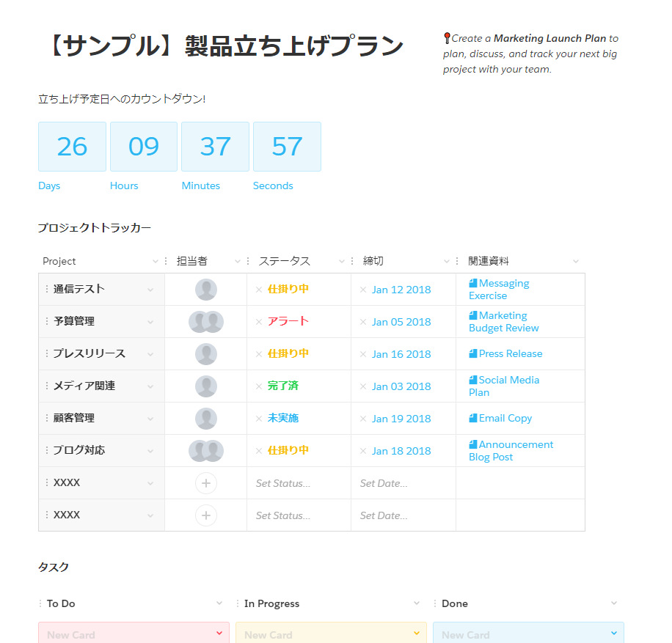Click the drag handle beside To Do column
The width and height of the screenshot is (672, 643).
pyautogui.click(x=40, y=603)
